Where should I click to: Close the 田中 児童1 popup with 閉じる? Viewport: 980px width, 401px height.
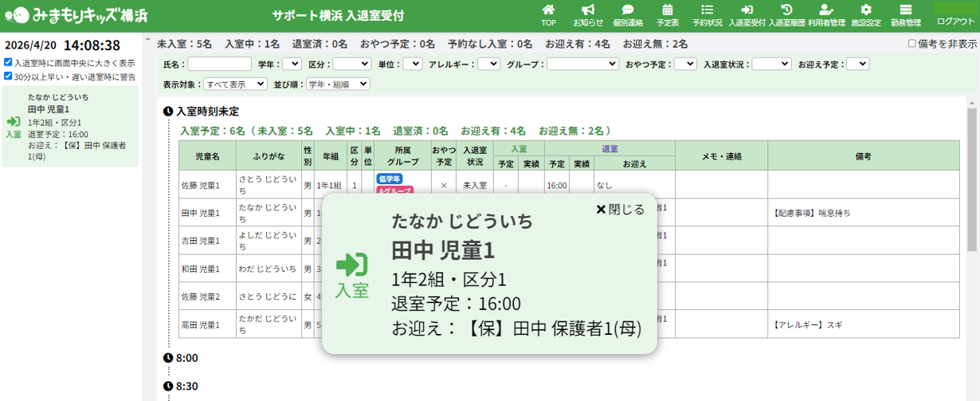coord(620,210)
